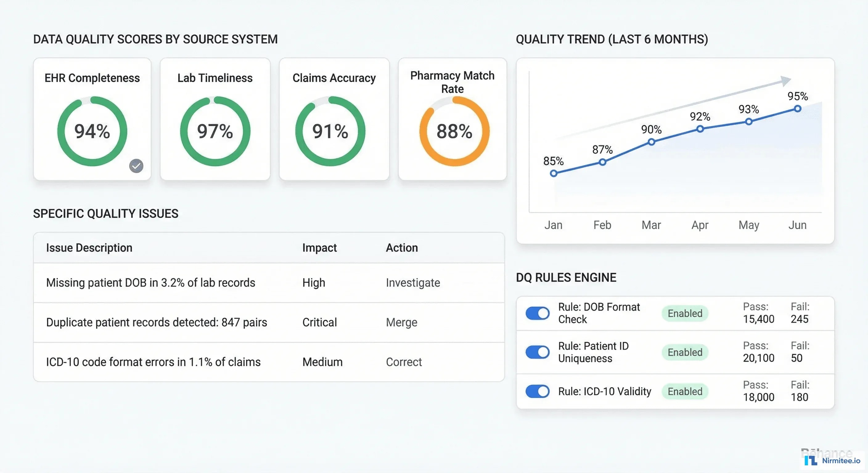The image size is (868, 473).
Task: Select the 97% Lab Timeliness gauge
Action: [215, 131]
